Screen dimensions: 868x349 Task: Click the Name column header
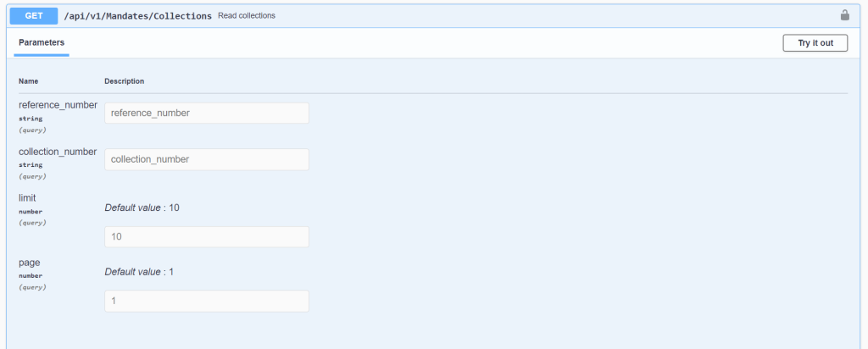coord(29,81)
